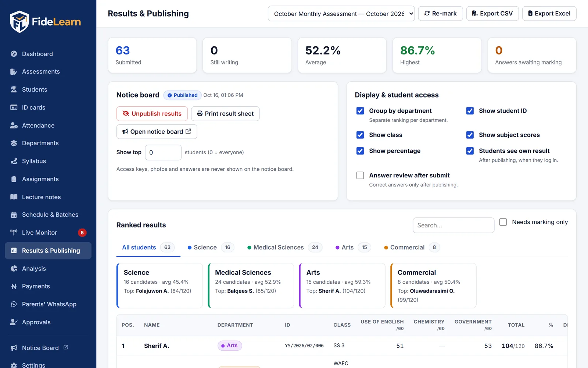Image resolution: width=588 pixels, height=368 pixels.
Task: Click the printer icon on Print result sheet
Action: tap(200, 114)
